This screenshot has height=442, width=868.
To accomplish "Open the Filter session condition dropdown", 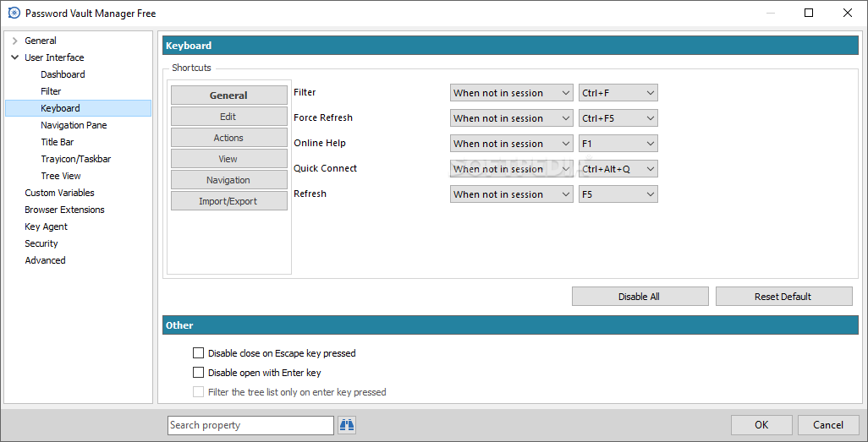I will pos(512,93).
